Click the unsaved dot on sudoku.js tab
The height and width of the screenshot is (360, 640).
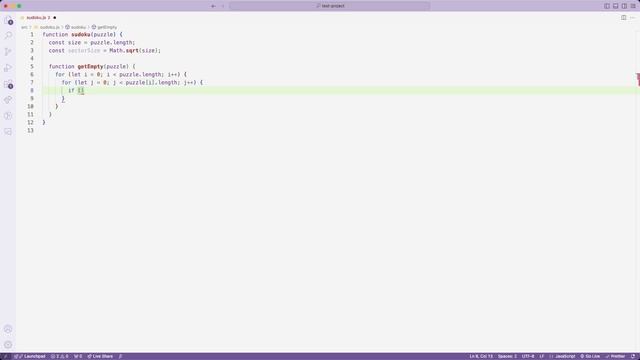(x=55, y=18)
